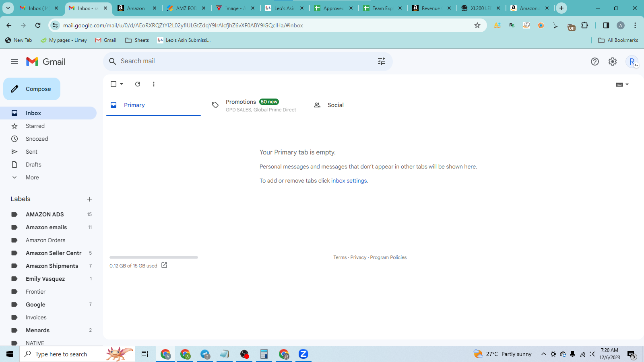Image resolution: width=644 pixels, height=362 pixels.
Task: Click the storage usage progress bar
Action: coord(154,257)
